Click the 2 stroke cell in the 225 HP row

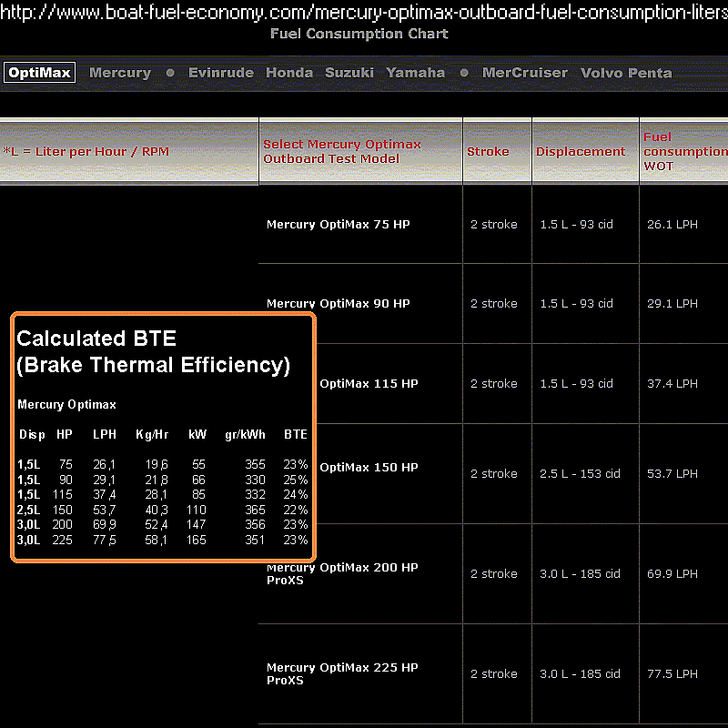(494, 673)
